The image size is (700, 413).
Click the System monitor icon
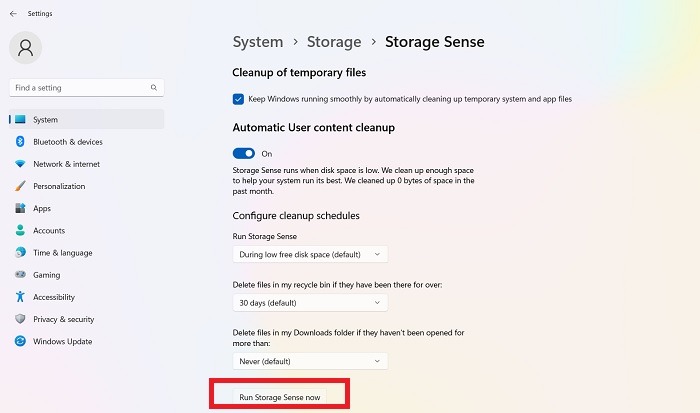tap(20, 119)
